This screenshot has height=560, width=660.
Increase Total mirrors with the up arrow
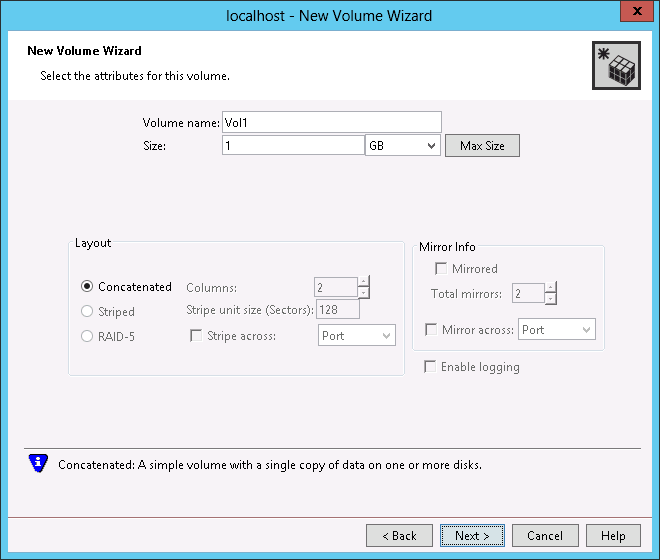point(551,287)
